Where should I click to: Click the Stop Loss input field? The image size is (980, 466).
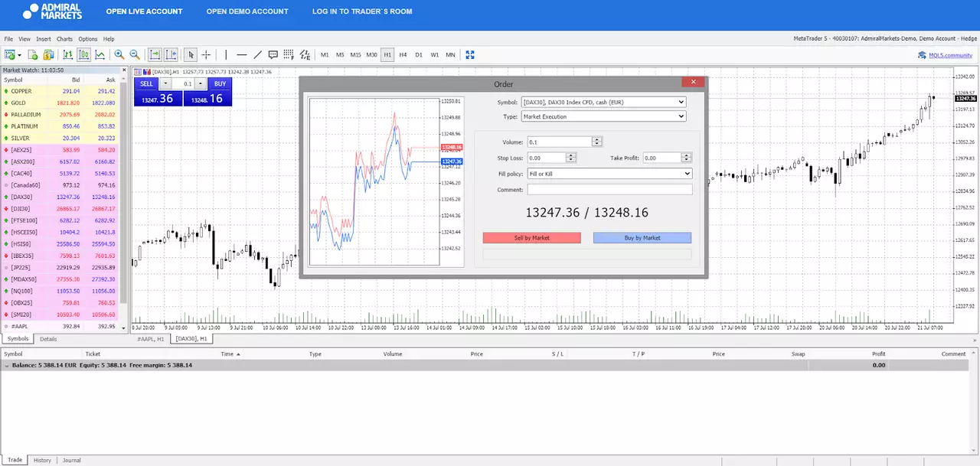click(546, 158)
